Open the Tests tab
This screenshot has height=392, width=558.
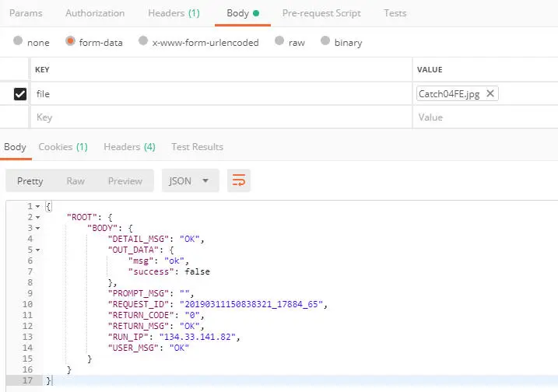(395, 13)
